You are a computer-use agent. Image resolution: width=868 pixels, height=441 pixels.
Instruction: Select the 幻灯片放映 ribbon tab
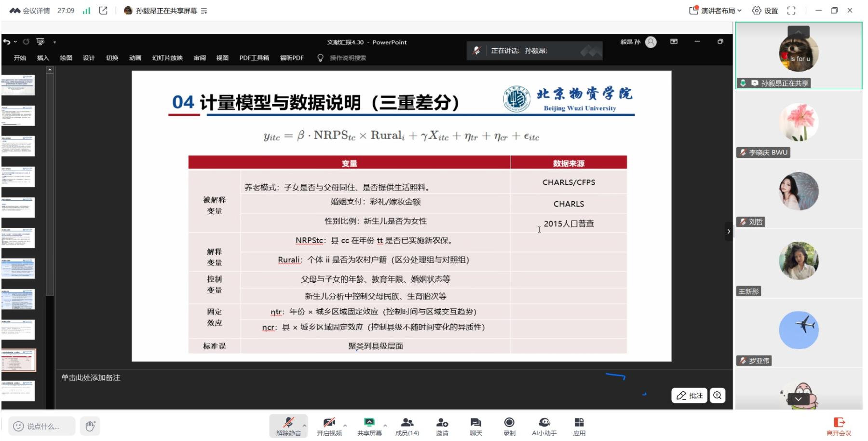tap(167, 58)
